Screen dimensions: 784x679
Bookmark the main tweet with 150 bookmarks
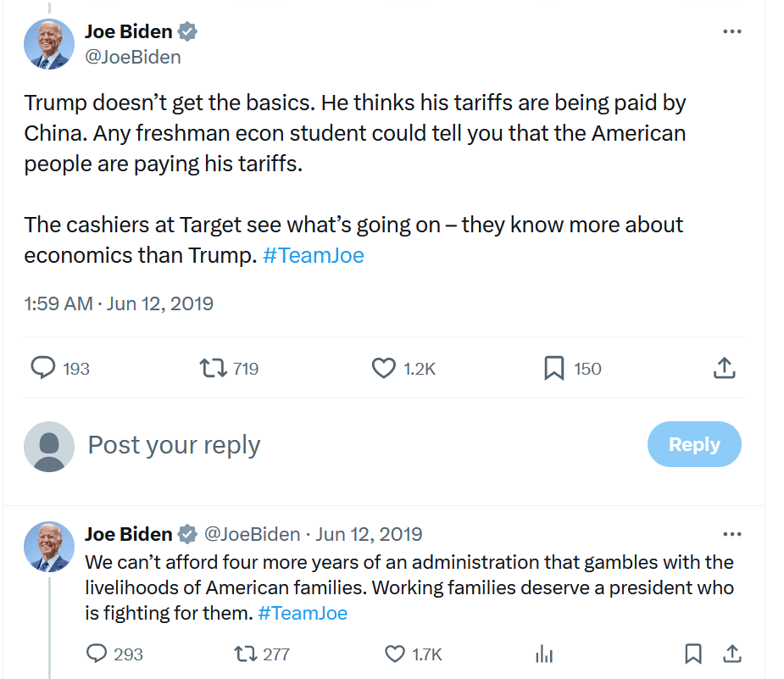point(553,368)
